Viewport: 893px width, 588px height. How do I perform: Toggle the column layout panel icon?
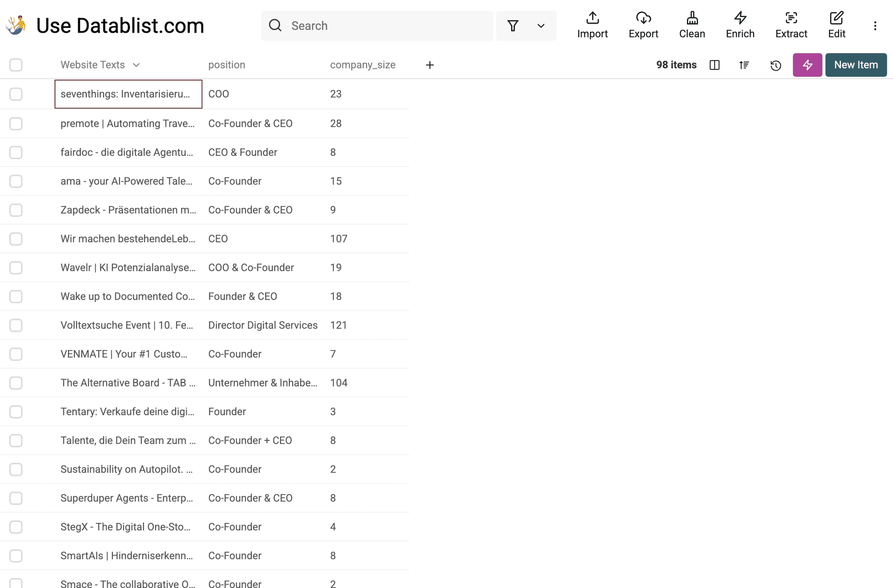(714, 65)
